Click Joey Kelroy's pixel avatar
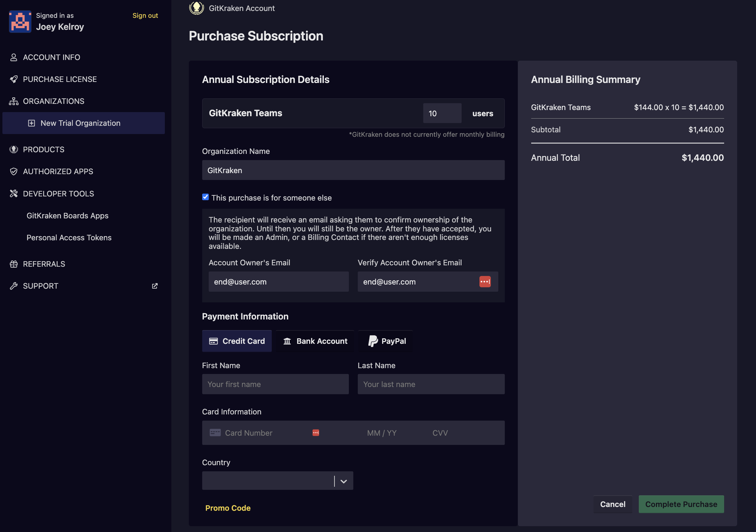 click(20, 21)
